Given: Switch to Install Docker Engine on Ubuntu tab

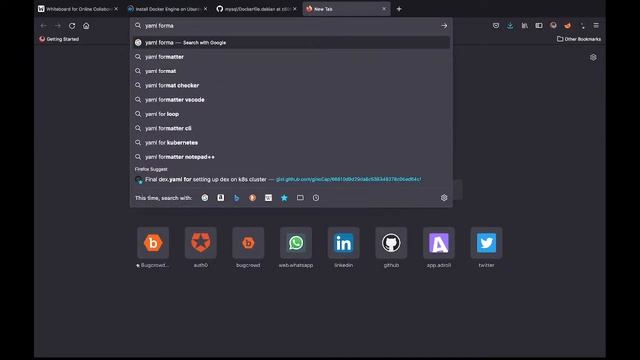Looking at the screenshot, I should 167,9.
